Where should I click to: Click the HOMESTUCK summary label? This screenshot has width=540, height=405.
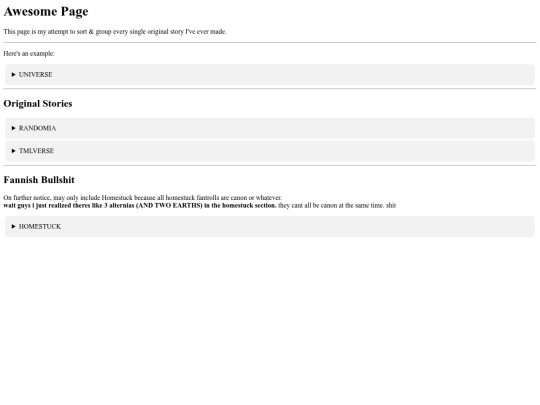(40, 226)
